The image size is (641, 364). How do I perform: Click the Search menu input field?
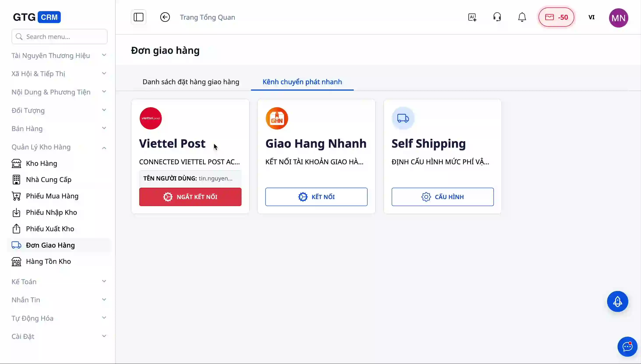[59, 37]
